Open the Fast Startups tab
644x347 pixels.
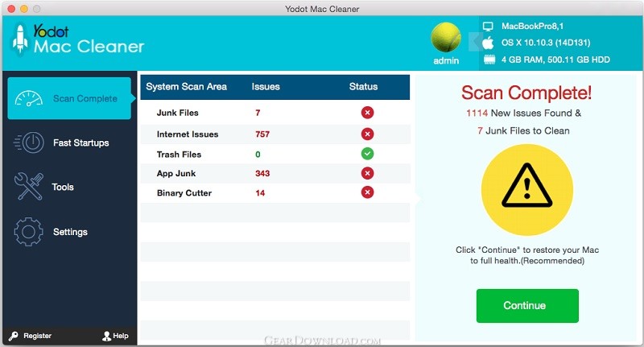[80, 143]
